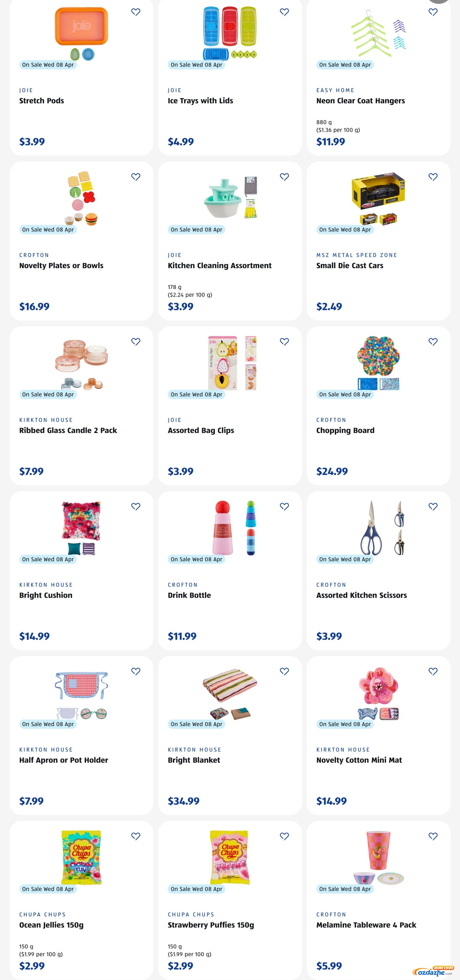Select the Strawberry Puffies 150g title
460x980 pixels.
[211, 925]
